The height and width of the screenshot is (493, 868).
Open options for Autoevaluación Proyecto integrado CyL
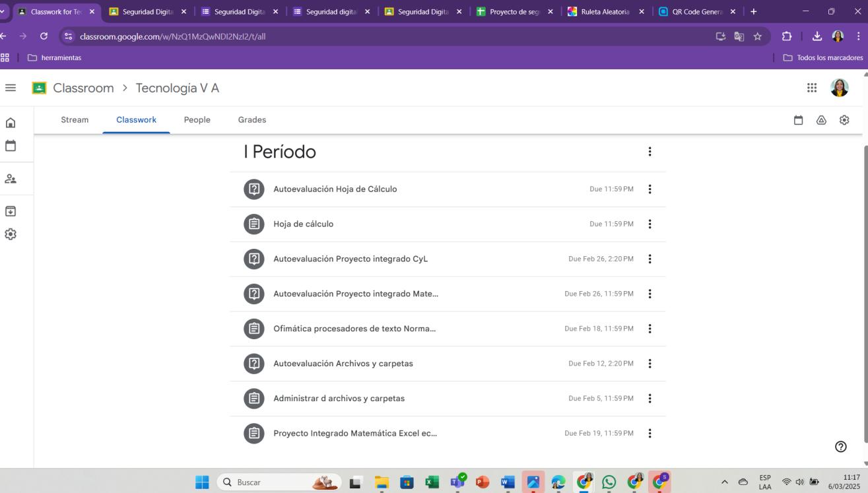(x=650, y=259)
